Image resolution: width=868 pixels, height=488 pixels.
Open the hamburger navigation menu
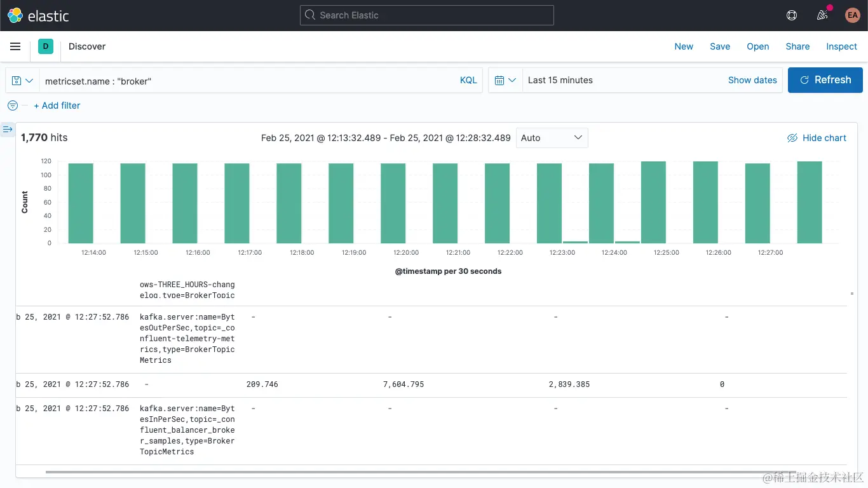click(15, 46)
